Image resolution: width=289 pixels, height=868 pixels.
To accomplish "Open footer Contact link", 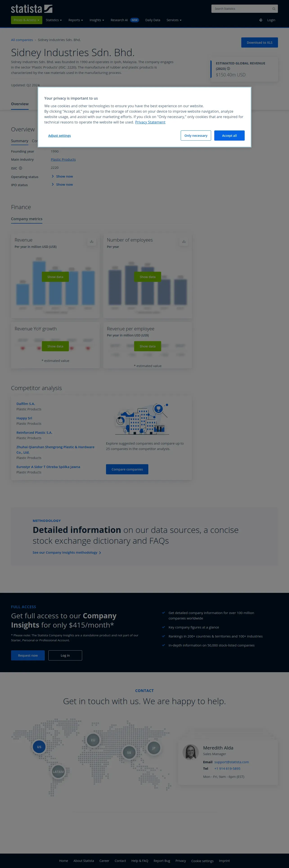I will (120, 861).
